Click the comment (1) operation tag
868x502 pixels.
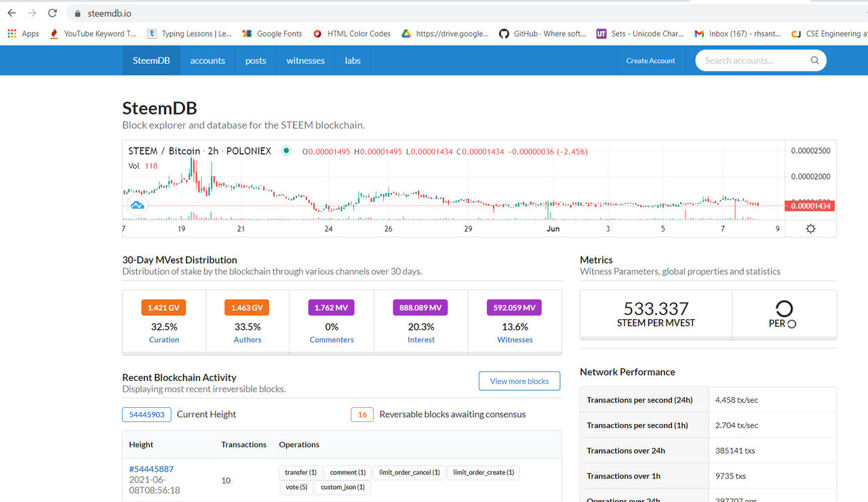[348, 472]
